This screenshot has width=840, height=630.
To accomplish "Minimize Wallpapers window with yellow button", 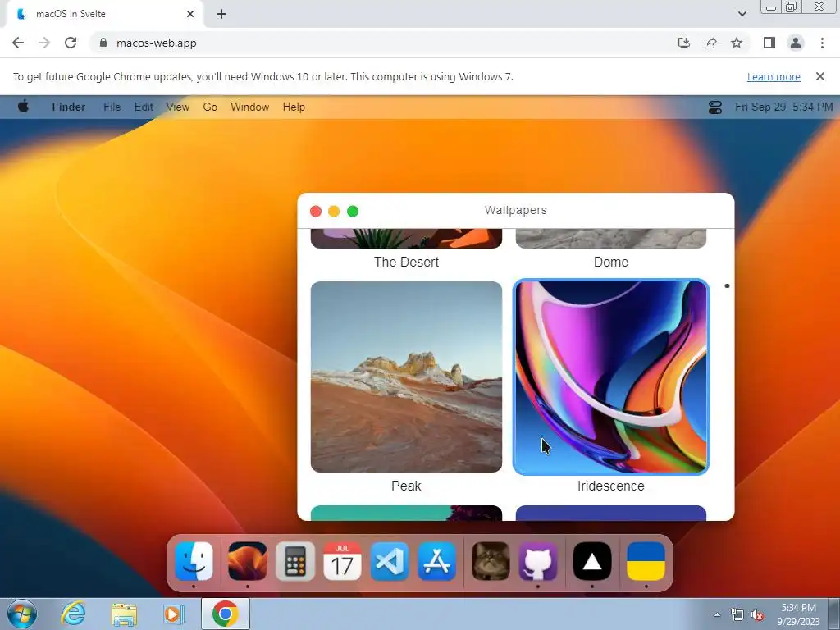I will pyautogui.click(x=334, y=211).
